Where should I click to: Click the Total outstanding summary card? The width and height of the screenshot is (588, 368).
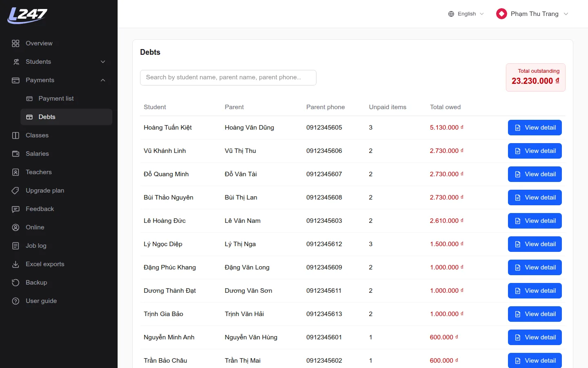point(536,77)
